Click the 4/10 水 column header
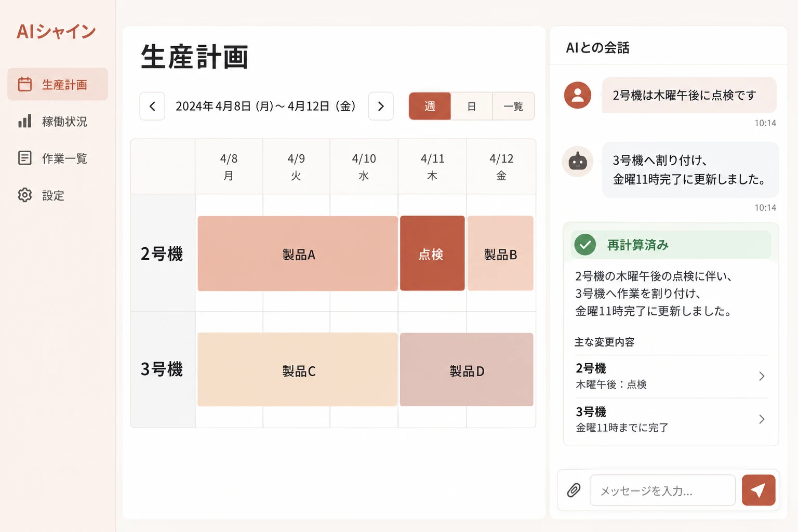 [364, 167]
